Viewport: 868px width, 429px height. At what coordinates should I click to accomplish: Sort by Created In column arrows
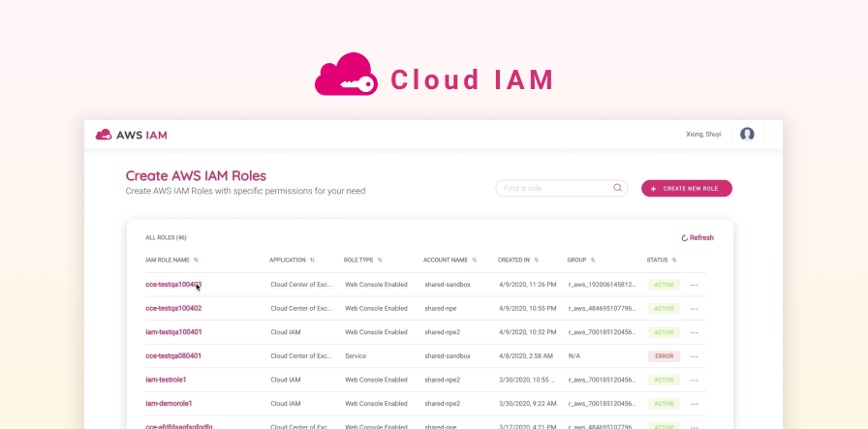tap(536, 260)
